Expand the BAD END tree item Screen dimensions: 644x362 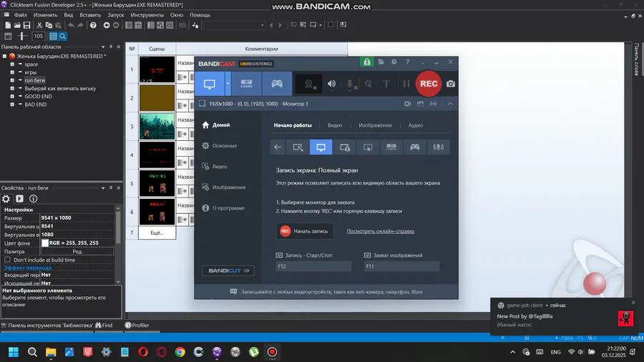pyautogui.click(x=12, y=104)
